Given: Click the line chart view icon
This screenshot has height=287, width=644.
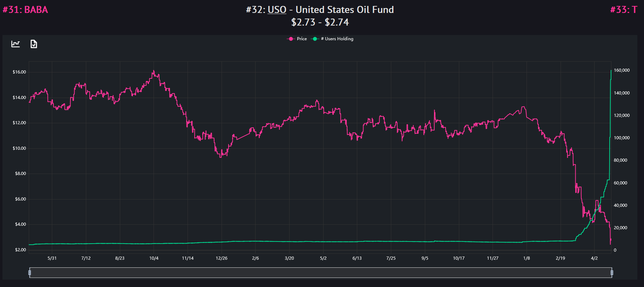Looking at the screenshot, I should [x=15, y=44].
